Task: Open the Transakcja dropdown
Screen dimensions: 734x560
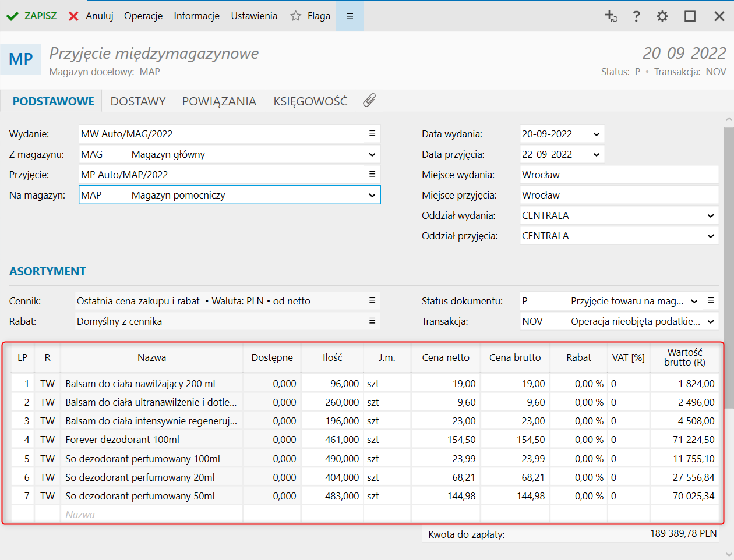Action: 711,321
